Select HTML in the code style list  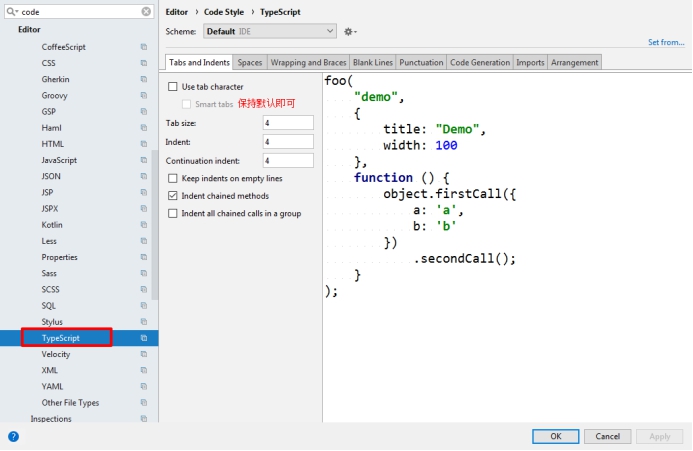pyautogui.click(x=53, y=144)
